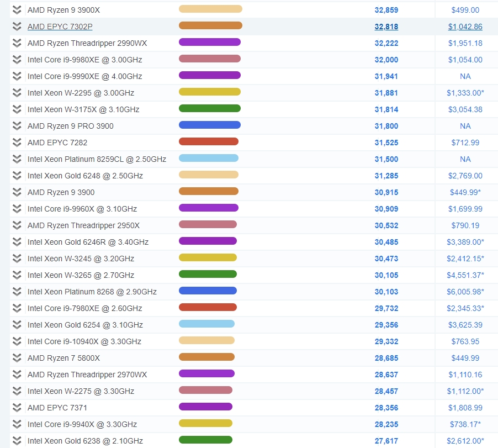Click the orange bar for AMD EPYC 7302P
Image resolution: width=498 pixels, height=448 pixels.
pyautogui.click(x=210, y=25)
